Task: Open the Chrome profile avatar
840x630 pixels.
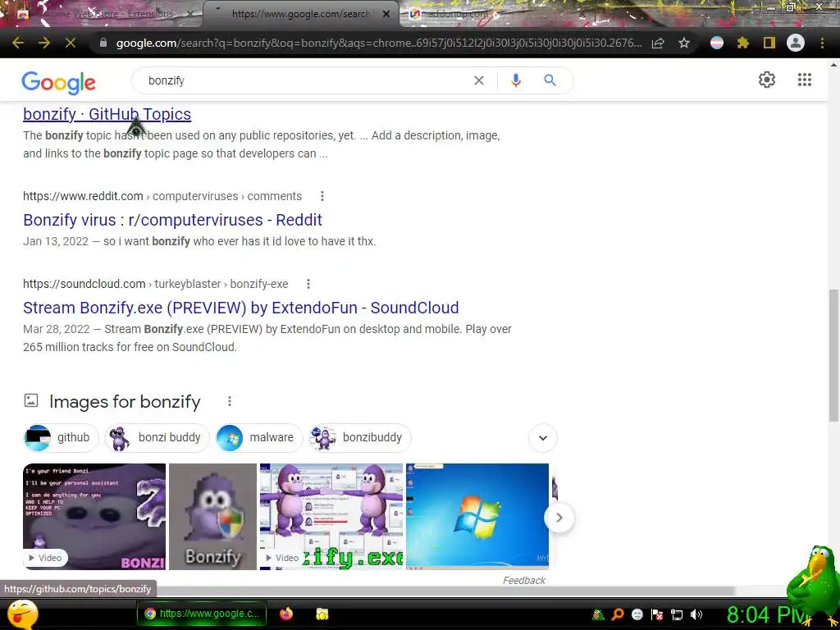Action: pyautogui.click(x=796, y=43)
